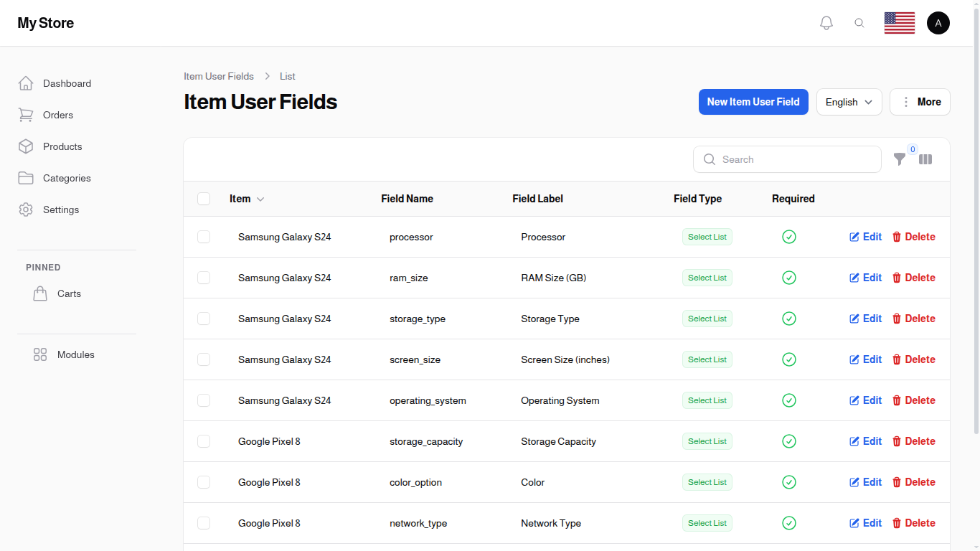Open the filter icon above the table
This screenshot has height=551, width=980.
coord(900,159)
